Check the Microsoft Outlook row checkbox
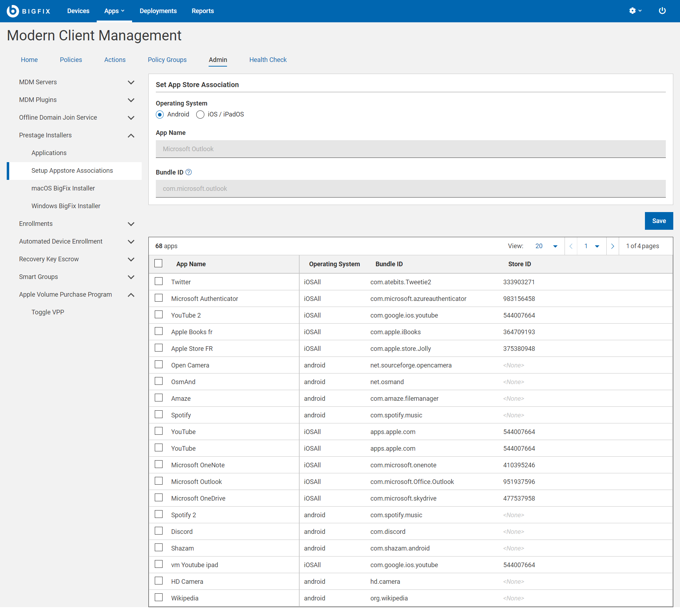680x616 pixels. pos(159,481)
